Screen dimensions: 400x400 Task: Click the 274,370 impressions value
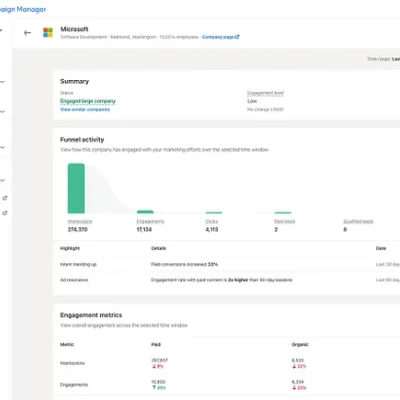pos(78,230)
